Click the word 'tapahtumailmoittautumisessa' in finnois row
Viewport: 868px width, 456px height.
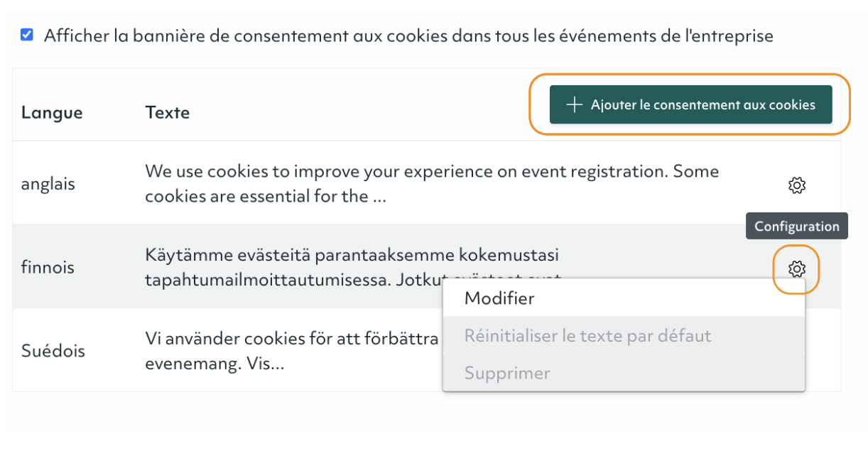point(266,280)
